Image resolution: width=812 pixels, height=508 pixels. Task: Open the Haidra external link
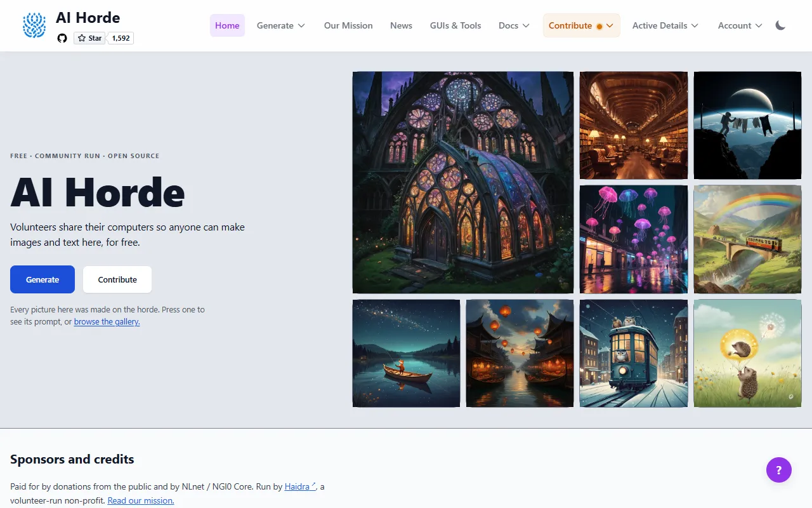[x=300, y=486]
